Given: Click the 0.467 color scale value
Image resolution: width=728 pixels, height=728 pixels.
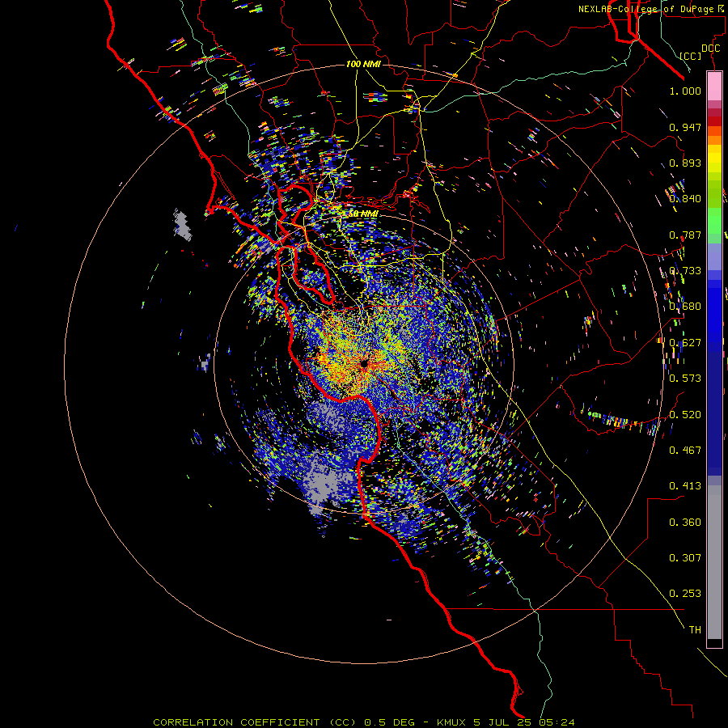Looking at the screenshot, I should point(685,451).
